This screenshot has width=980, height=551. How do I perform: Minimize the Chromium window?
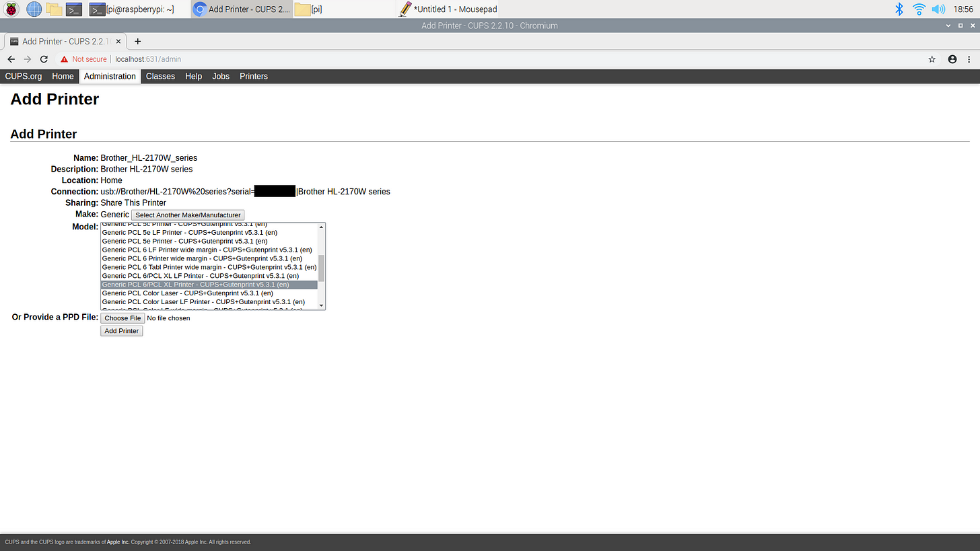[947, 26]
